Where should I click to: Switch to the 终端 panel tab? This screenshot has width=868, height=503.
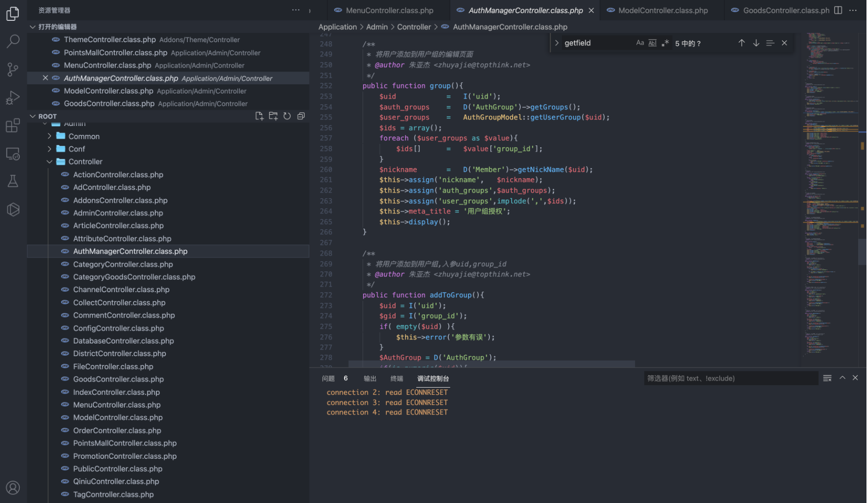(x=396, y=379)
